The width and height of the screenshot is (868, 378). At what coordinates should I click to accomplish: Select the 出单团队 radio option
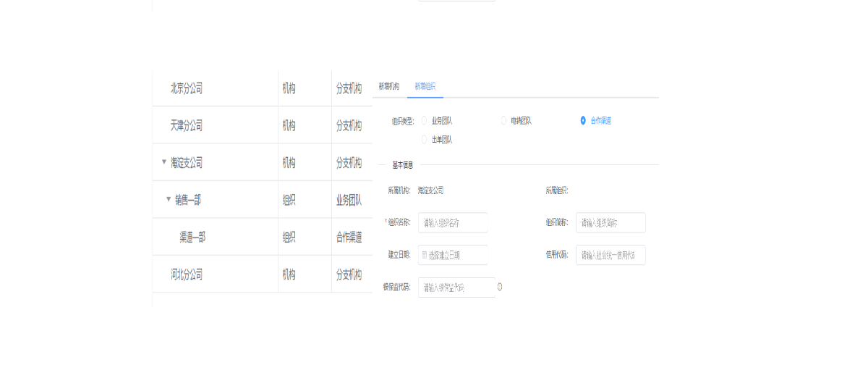pyautogui.click(x=437, y=140)
